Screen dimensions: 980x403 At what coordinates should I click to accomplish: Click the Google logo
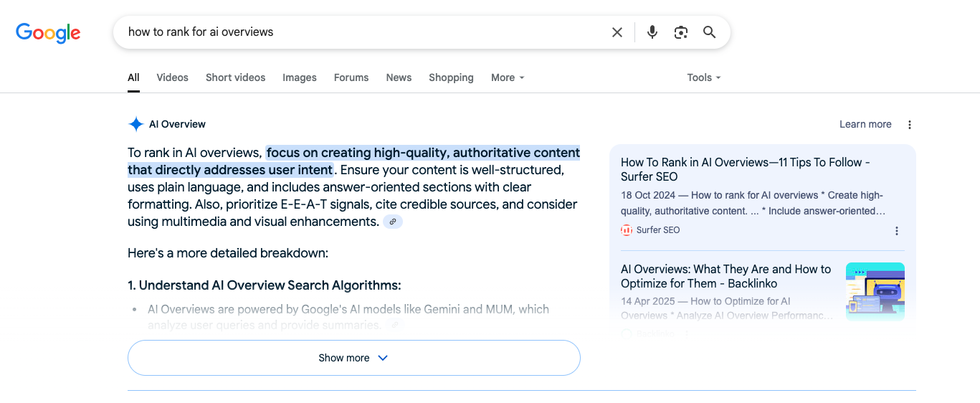click(48, 33)
